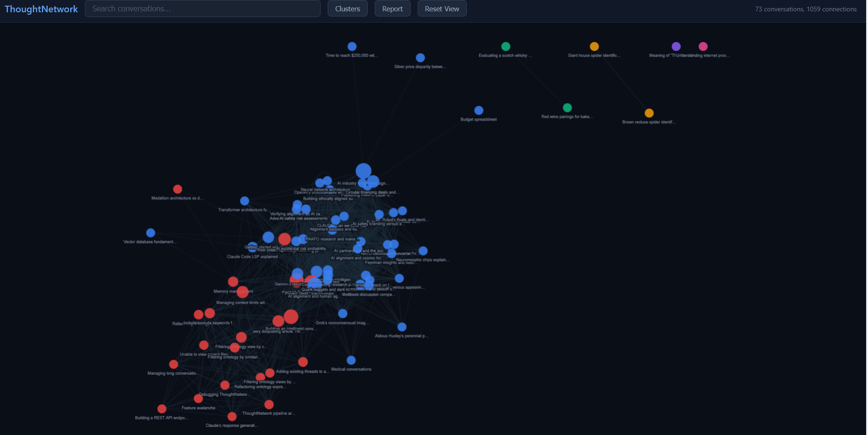Click the 'Neuromorphic chips explain...' label
The height and width of the screenshot is (435, 868).
click(x=423, y=260)
